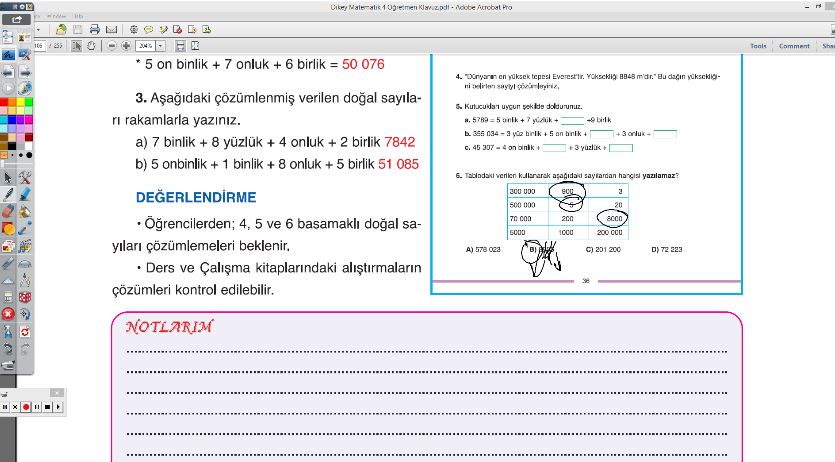Select the paint bucket fill tool
This screenshot has height=462, width=835.
click(x=24, y=211)
